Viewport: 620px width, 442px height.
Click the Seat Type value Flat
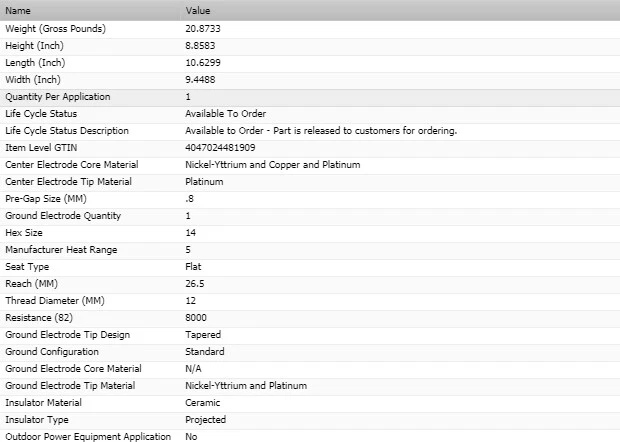194,267
